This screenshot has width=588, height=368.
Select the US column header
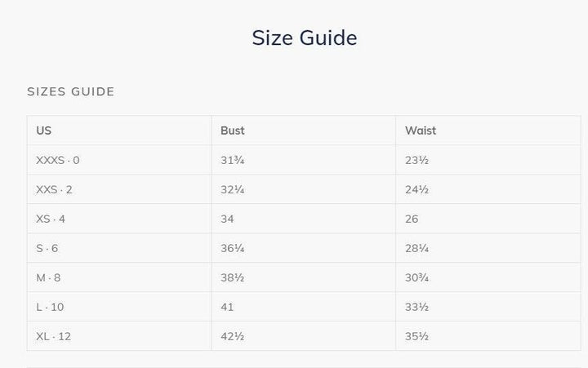pyautogui.click(x=44, y=131)
